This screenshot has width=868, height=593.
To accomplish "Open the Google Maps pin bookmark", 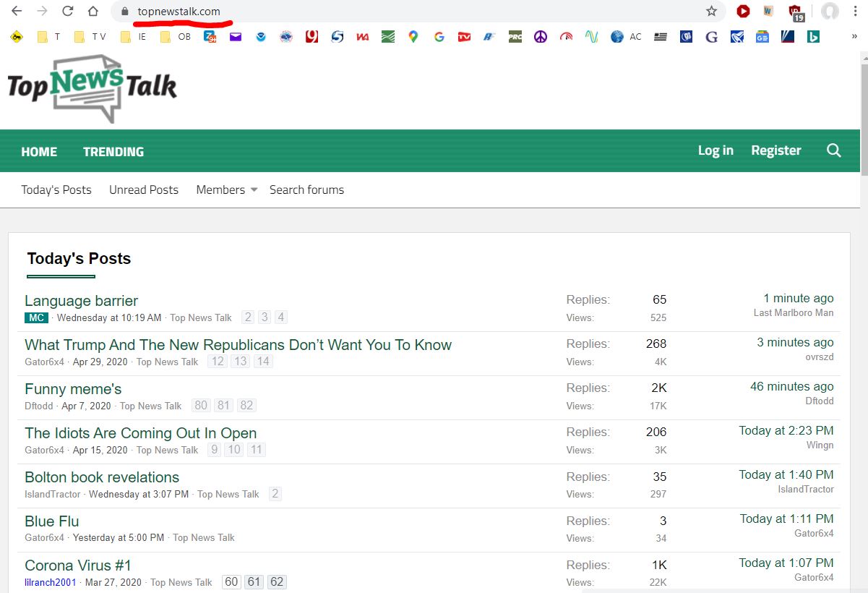I will 413,36.
